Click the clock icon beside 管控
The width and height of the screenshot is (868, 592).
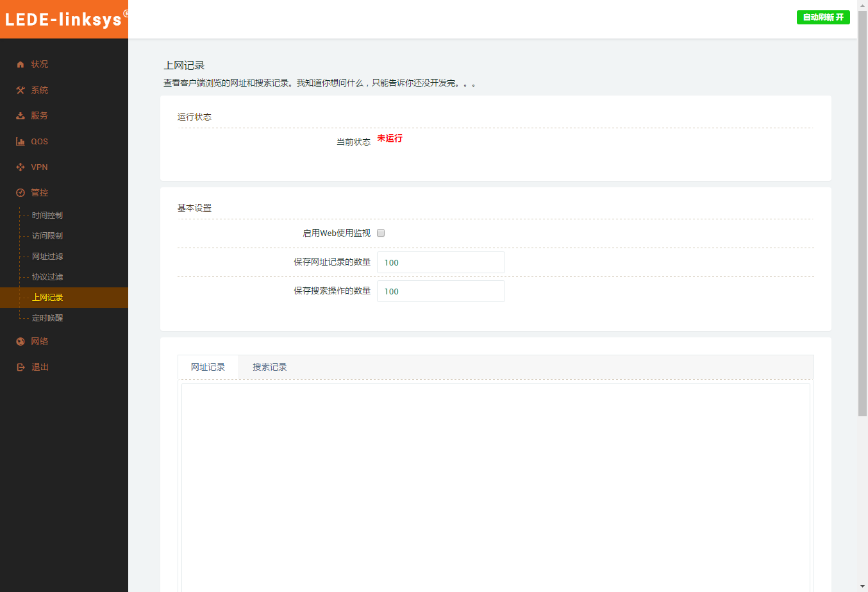21,193
